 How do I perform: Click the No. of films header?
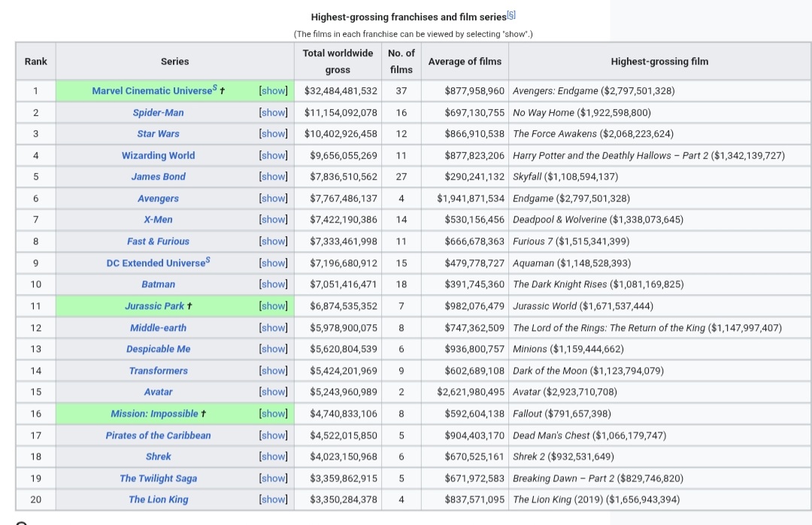pos(401,61)
